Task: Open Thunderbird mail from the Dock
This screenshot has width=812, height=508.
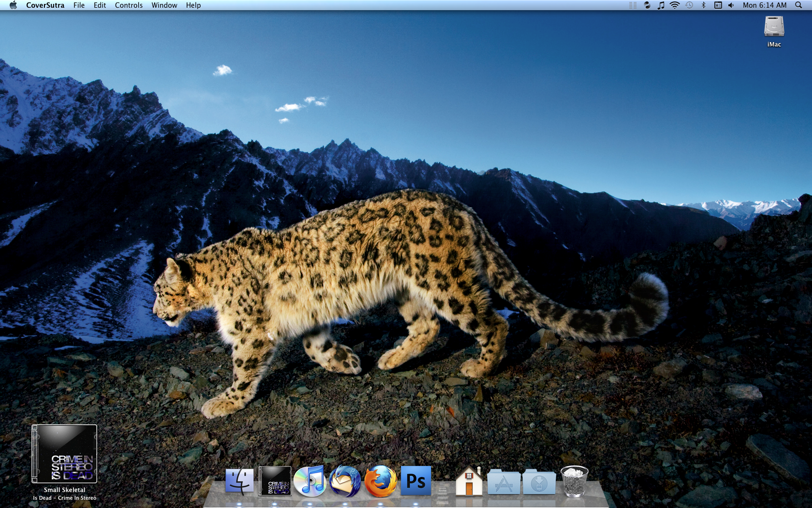Action: (345, 481)
